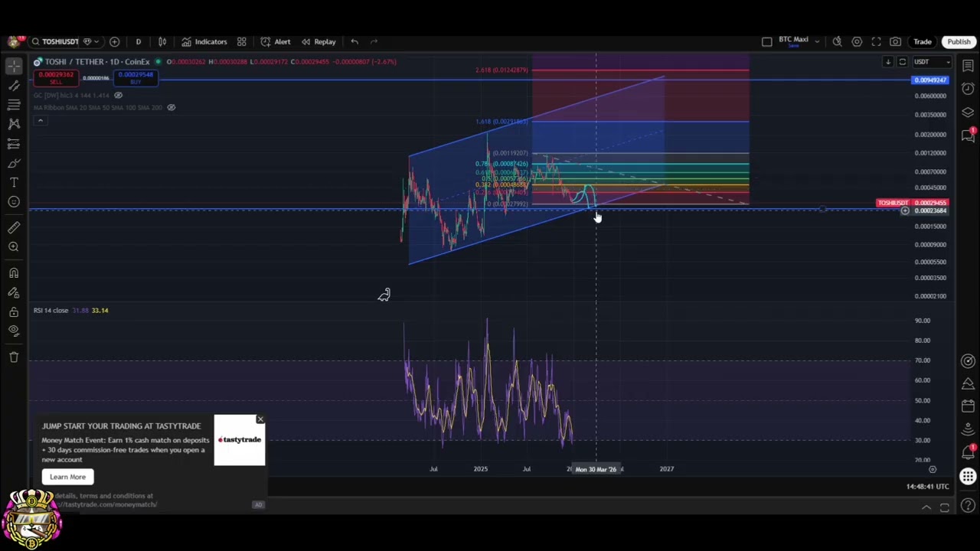Toggle magnet mode

pos(14,273)
